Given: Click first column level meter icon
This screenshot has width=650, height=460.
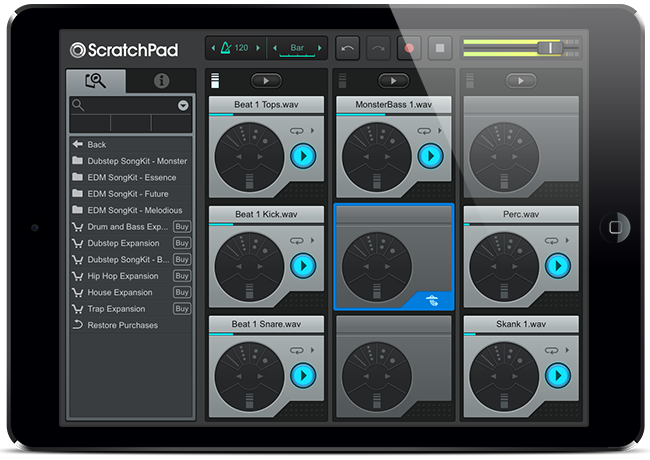Looking at the screenshot, I should 215,80.
